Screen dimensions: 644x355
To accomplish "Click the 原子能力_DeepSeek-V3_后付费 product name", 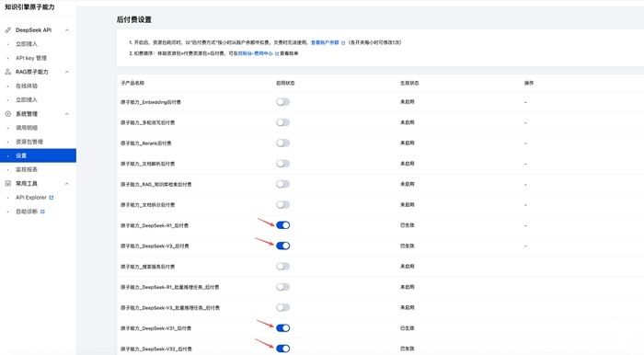I will coord(155,246).
